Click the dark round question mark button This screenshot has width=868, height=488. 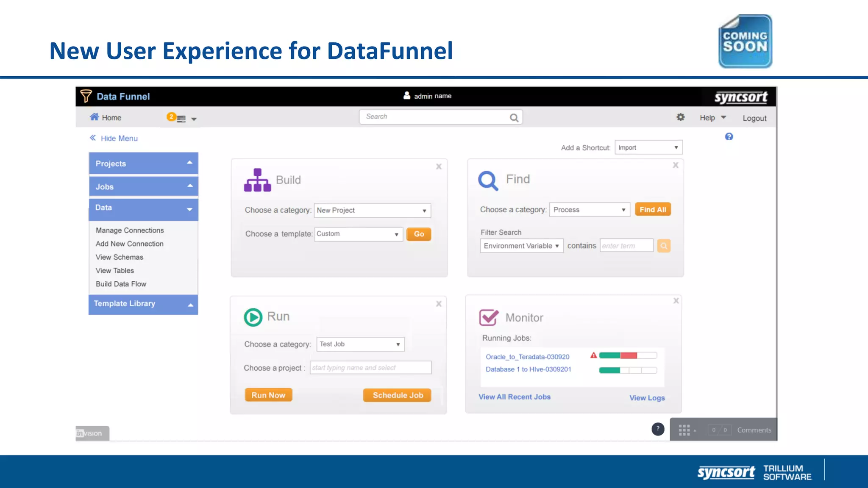point(658,429)
